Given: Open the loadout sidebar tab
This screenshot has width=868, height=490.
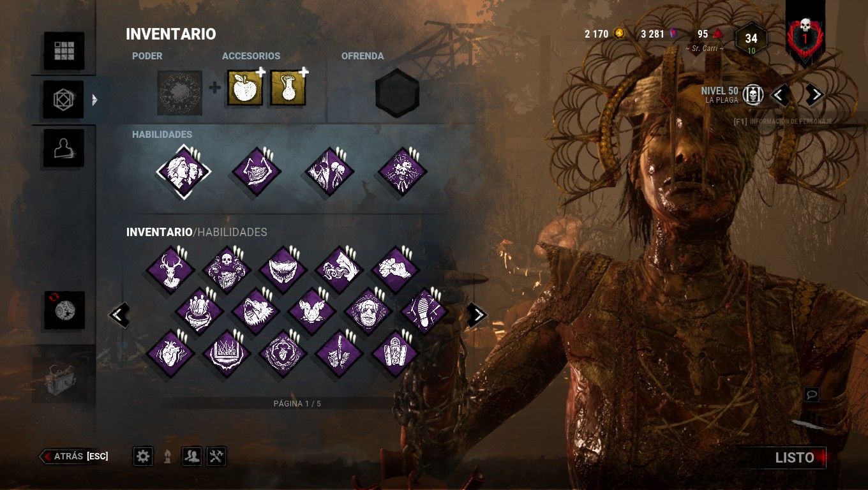Looking at the screenshot, I should (x=64, y=100).
